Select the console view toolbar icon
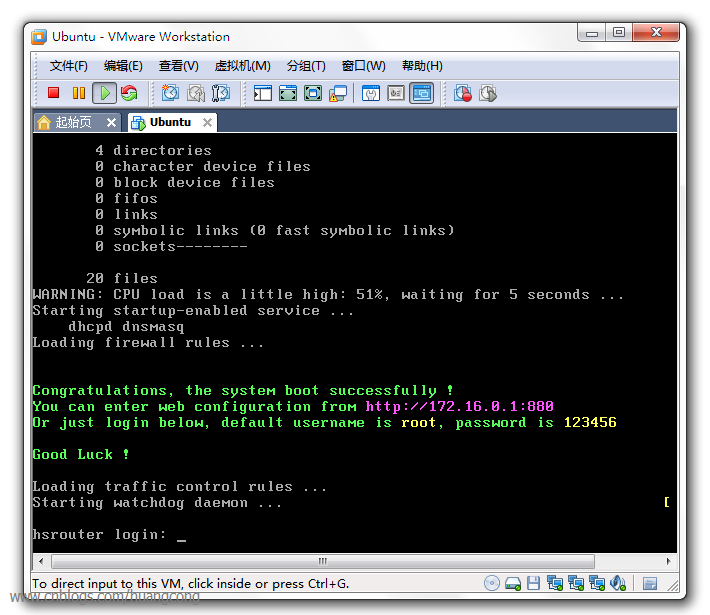 (422, 93)
